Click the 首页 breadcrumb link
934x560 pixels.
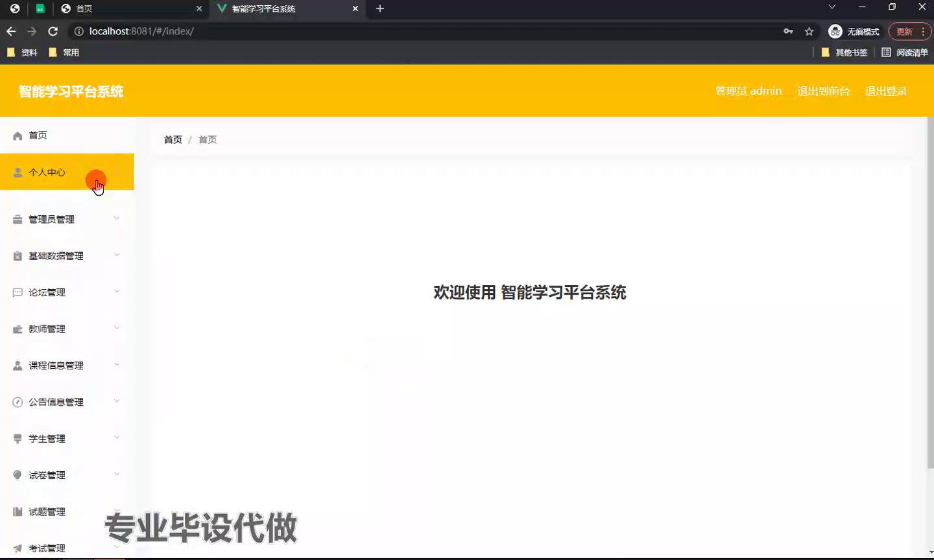click(x=173, y=140)
